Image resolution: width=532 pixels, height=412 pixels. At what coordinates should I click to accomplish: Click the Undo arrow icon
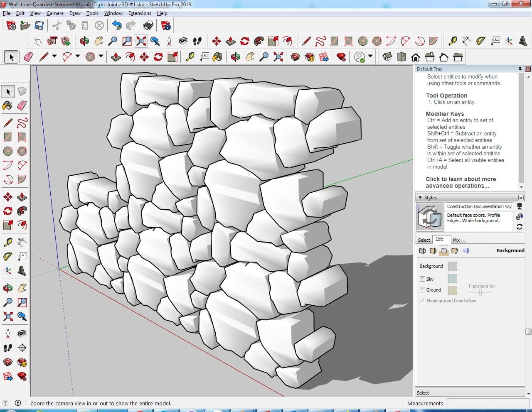point(117,26)
